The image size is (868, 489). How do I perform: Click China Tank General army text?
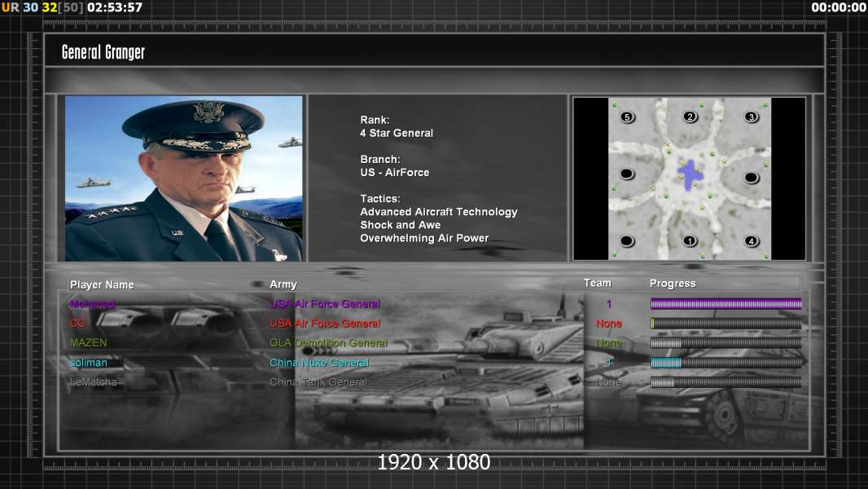318,382
